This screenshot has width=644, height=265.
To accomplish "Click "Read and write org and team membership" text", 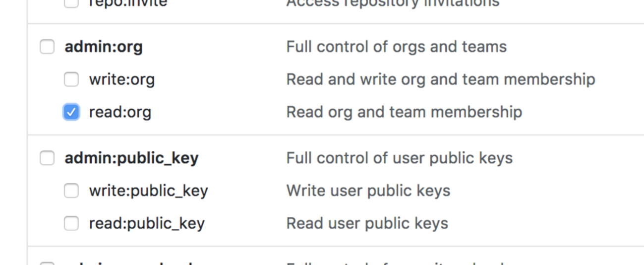I will (440, 79).
